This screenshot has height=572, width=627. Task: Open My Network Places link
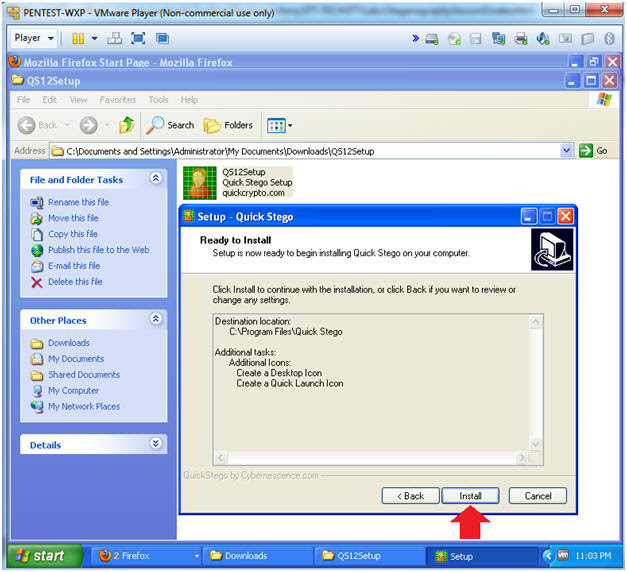tap(84, 406)
